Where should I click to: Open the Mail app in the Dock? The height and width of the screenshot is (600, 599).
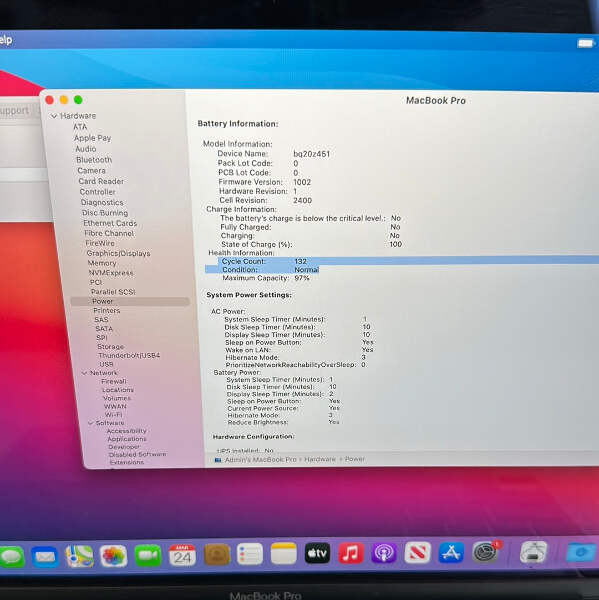pyautogui.click(x=45, y=556)
